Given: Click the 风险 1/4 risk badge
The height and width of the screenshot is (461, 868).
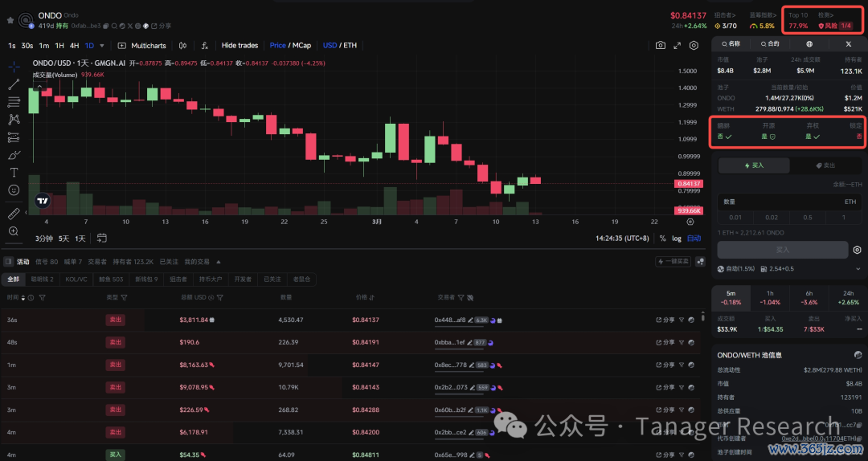Looking at the screenshot, I should (x=835, y=26).
